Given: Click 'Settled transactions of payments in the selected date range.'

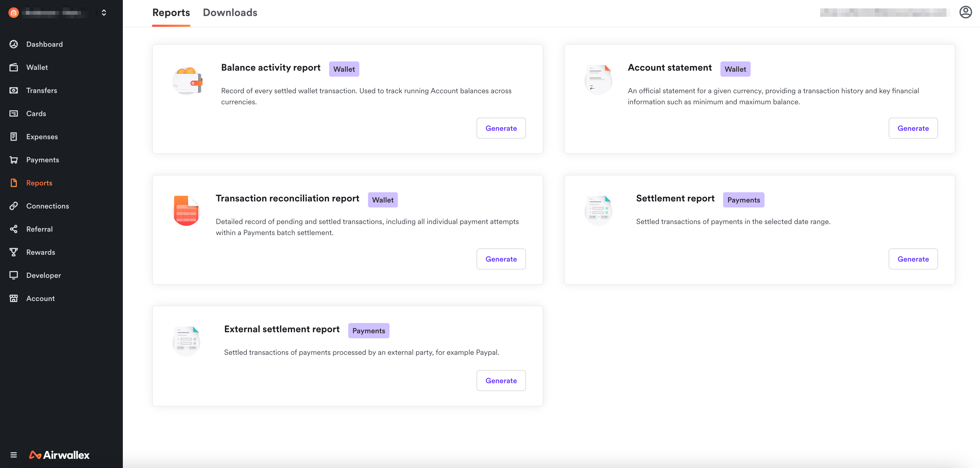Looking at the screenshot, I should click(733, 222).
